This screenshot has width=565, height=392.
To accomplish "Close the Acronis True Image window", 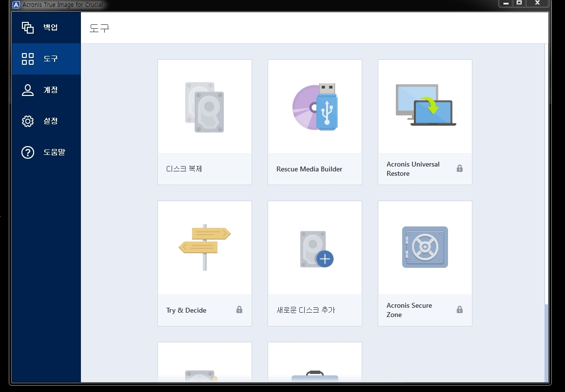I will coord(537,3).
